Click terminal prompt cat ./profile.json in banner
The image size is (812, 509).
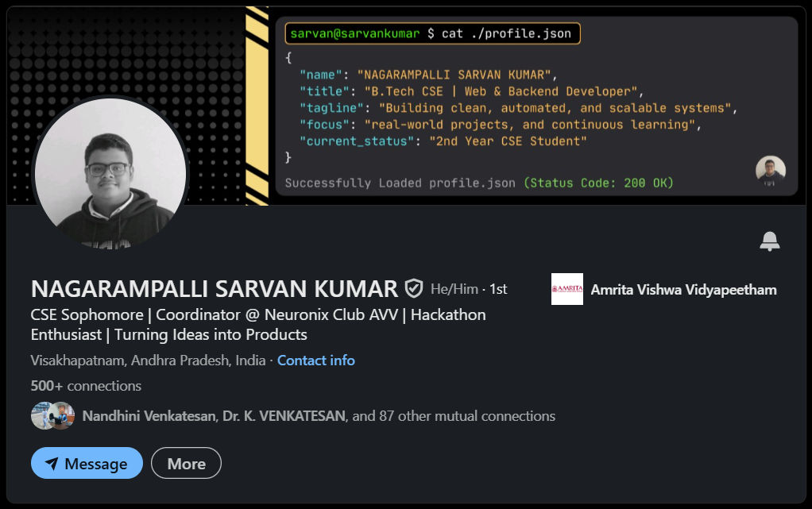tap(432, 33)
